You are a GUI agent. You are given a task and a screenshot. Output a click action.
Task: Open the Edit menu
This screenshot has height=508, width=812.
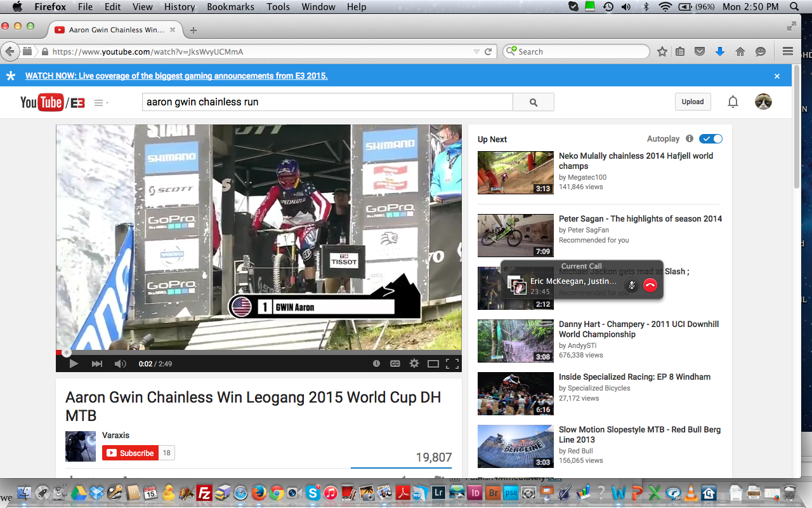click(x=113, y=7)
